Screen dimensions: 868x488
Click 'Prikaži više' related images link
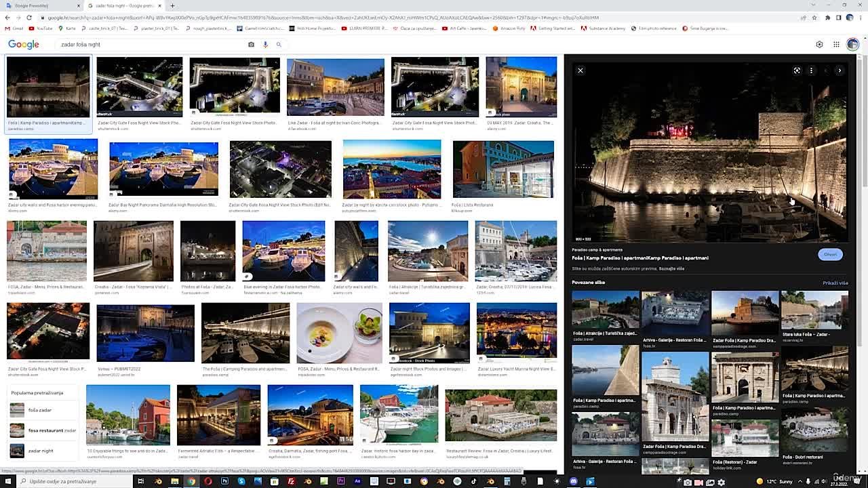point(835,283)
